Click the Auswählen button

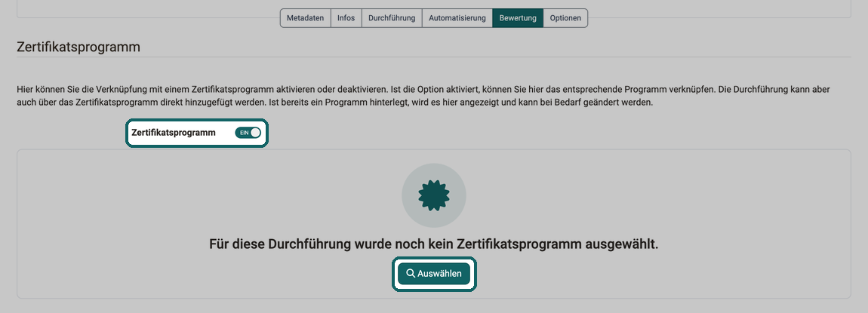click(434, 274)
